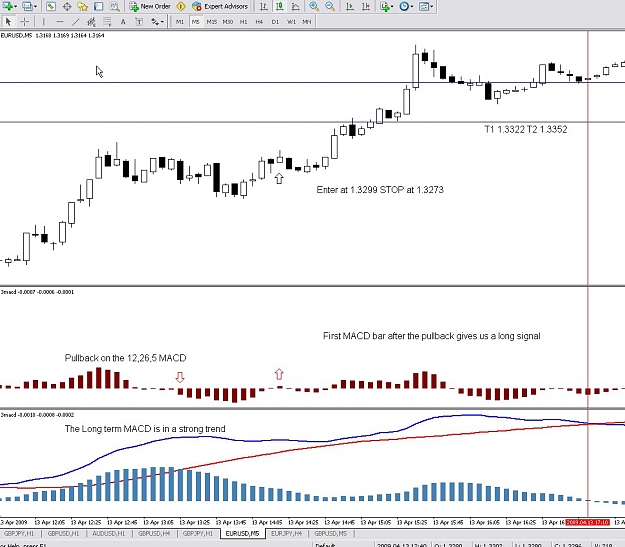Viewport: 625px width, 547px height.
Task: Open the Indicators list icon
Action: (384, 6)
